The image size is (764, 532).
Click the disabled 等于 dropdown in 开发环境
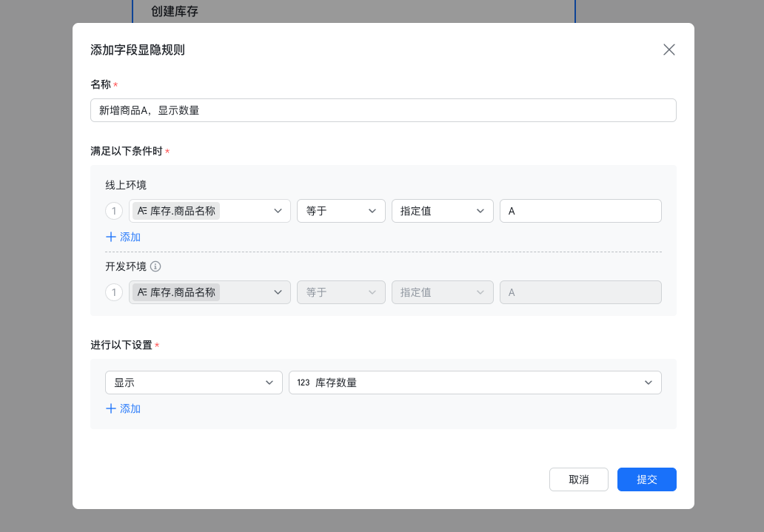tap(341, 292)
